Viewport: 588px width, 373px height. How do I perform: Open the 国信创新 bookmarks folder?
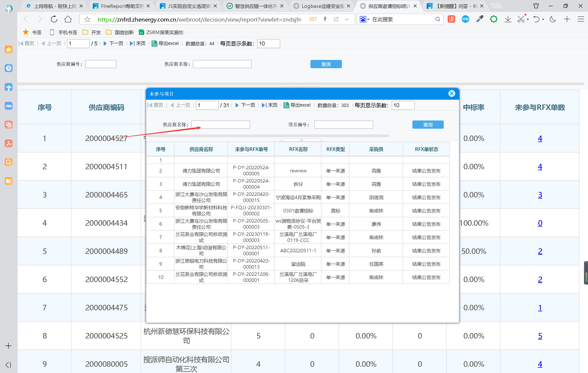click(x=120, y=32)
